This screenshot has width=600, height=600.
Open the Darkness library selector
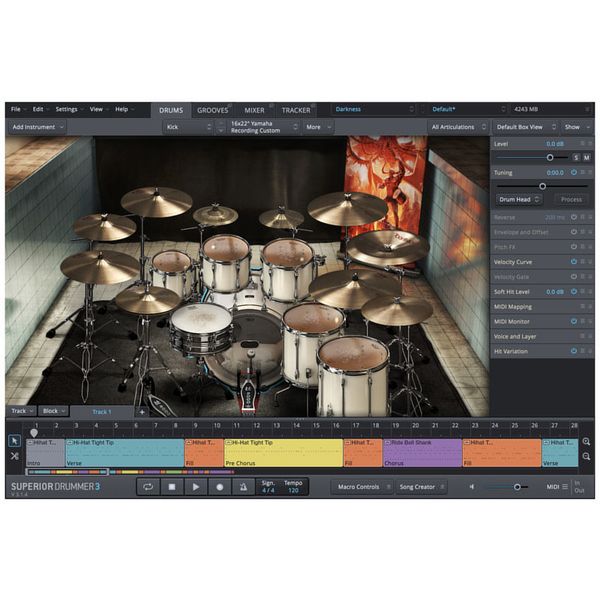click(374, 109)
